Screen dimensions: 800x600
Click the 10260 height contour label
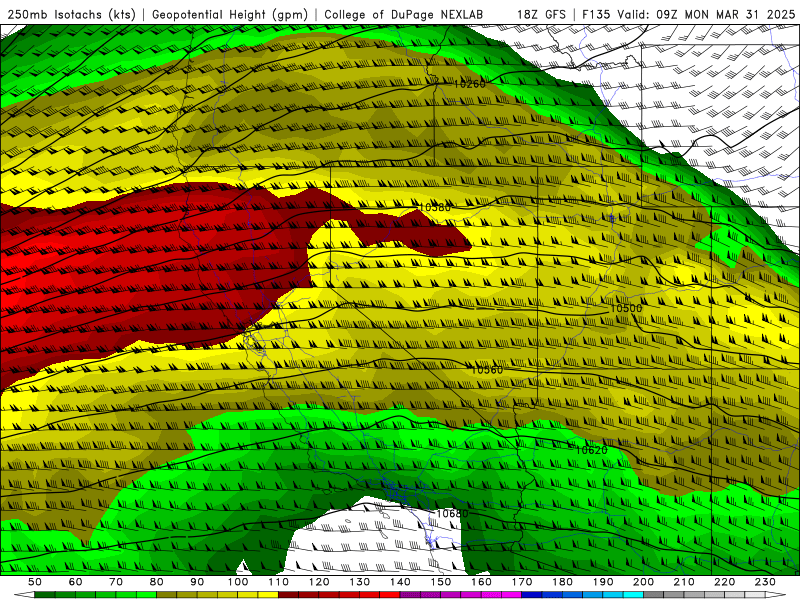pos(470,84)
